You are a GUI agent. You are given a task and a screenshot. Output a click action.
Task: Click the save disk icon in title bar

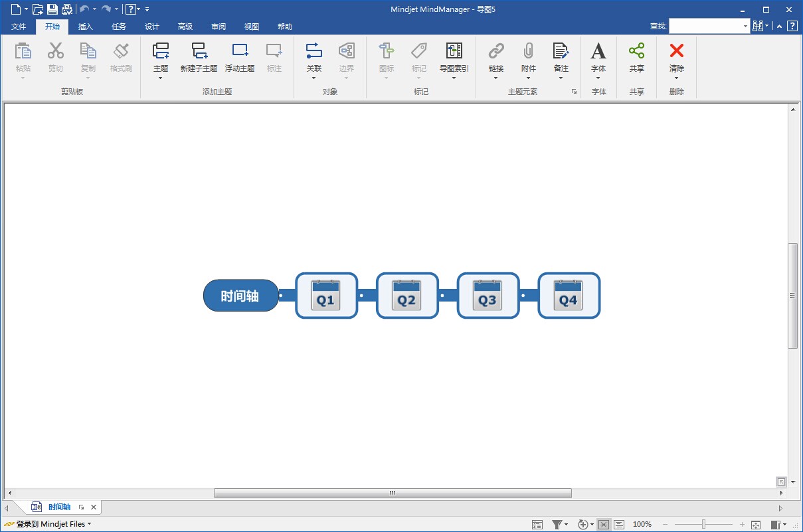(52, 9)
